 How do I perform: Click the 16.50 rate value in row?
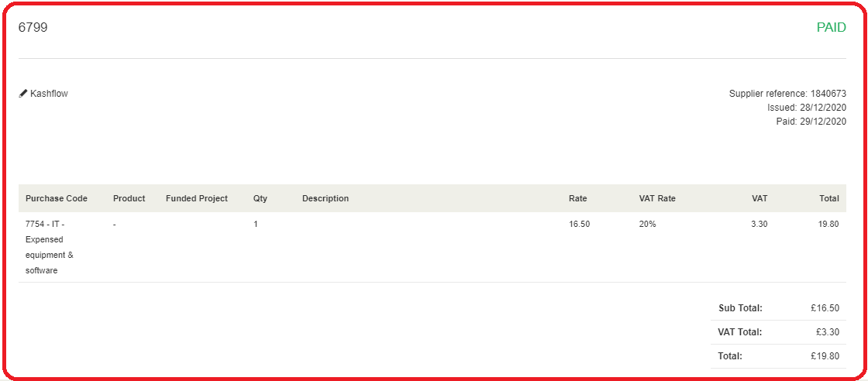point(579,224)
